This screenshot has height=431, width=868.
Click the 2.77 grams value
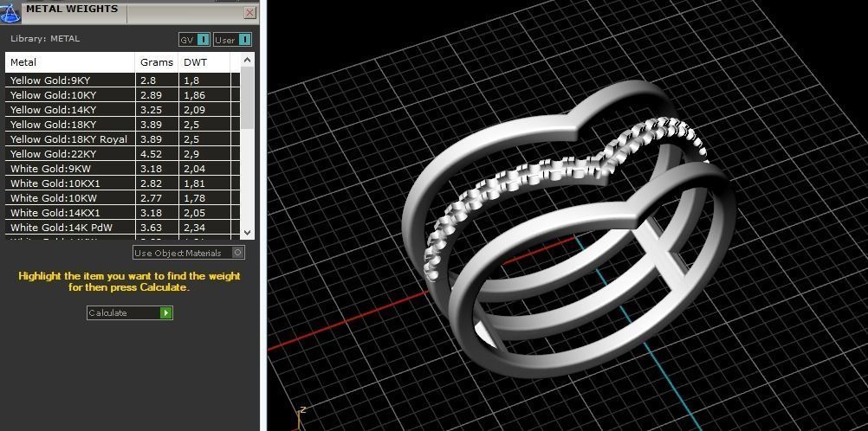pos(151,198)
